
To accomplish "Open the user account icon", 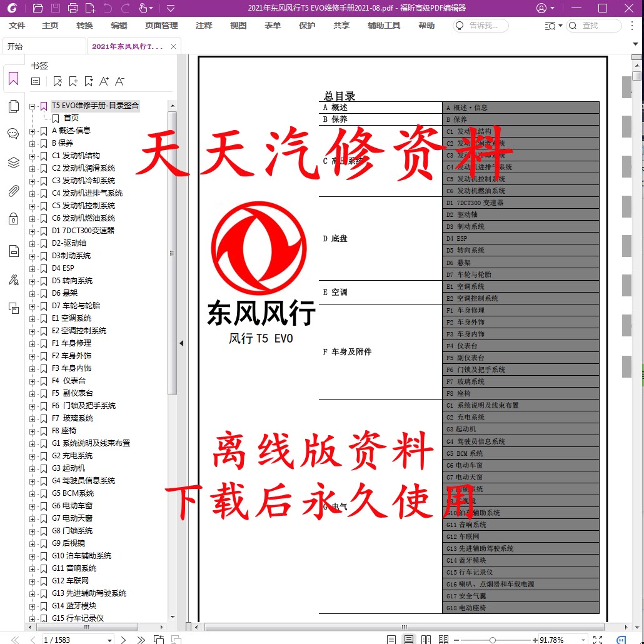I will click(541, 8).
